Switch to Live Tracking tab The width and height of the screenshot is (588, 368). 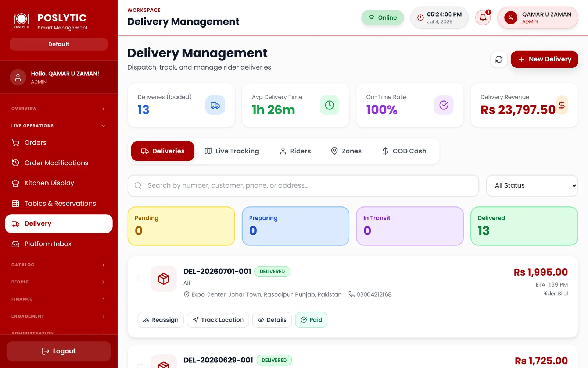point(232,151)
